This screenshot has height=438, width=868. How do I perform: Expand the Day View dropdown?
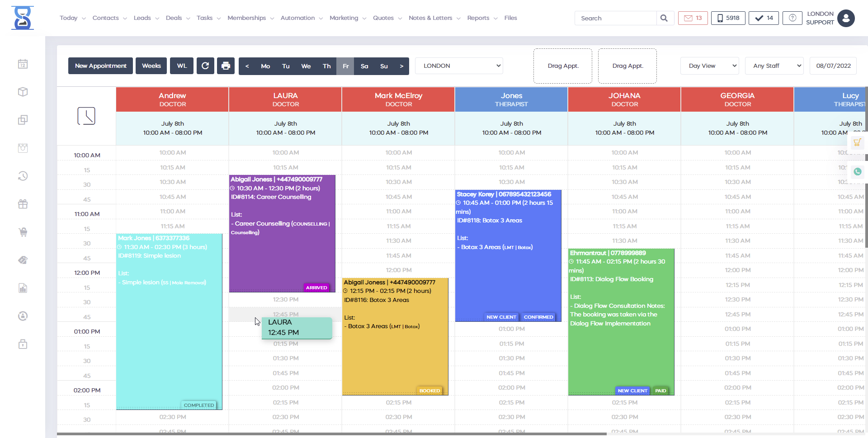709,66
